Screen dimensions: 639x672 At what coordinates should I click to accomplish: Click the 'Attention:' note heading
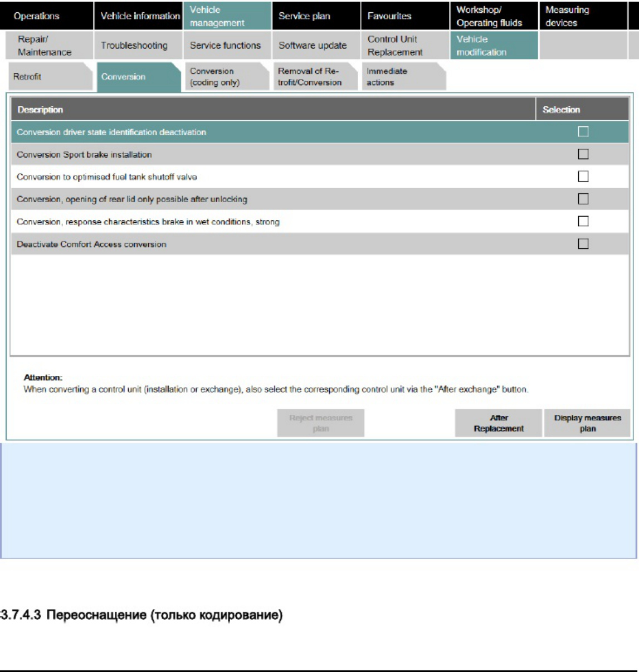point(43,377)
